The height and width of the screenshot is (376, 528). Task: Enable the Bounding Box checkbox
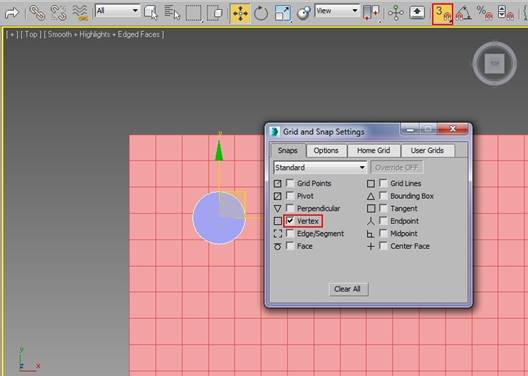coord(383,196)
